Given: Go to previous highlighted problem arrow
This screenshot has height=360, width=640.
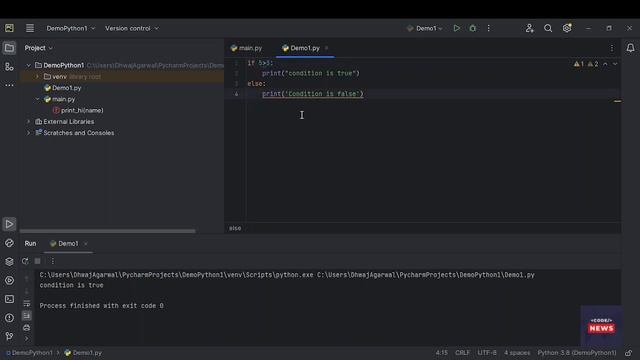Looking at the screenshot, I should pyautogui.click(x=605, y=64).
